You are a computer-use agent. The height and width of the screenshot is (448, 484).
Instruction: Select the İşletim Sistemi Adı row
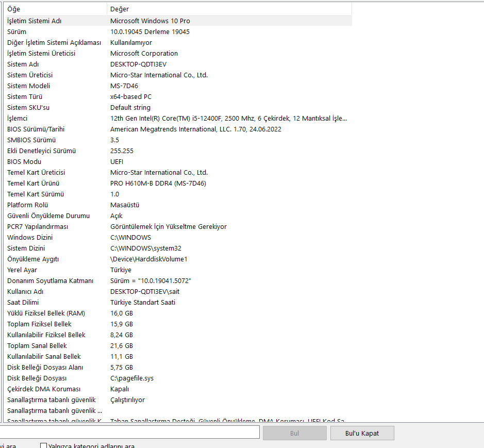click(x=179, y=21)
